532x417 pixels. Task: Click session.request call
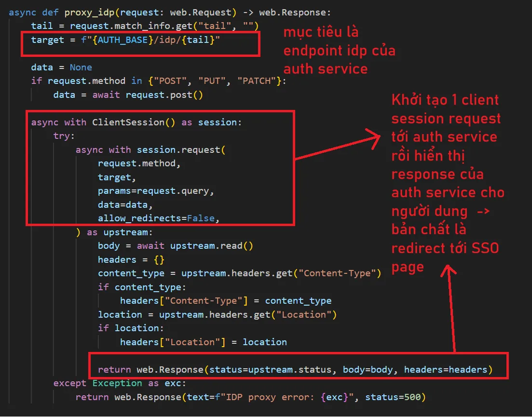click(x=181, y=150)
